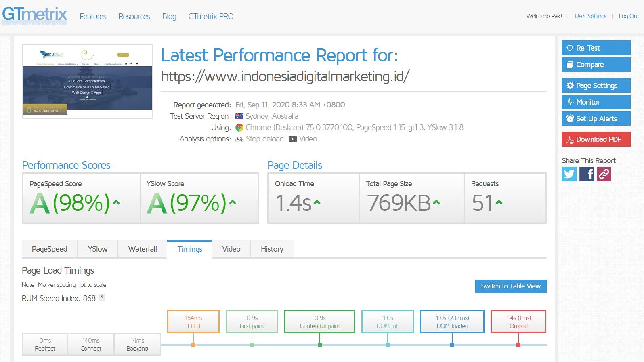Image resolution: width=644 pixels, height=362 pixels.
Task: Open GTmetrix PRO page
Action: [x=211, y=17]
